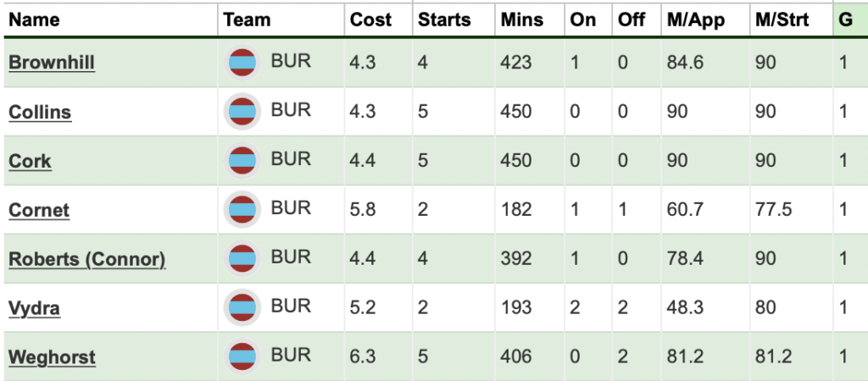This screenshot has width=868, height=381.
Task: Sort by the M/App column header
Action: point(696,20)
